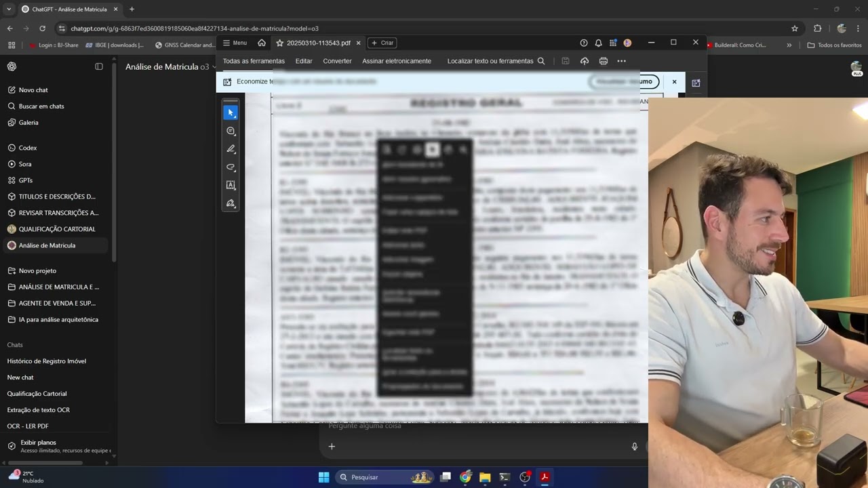The height and width of the screenshot is (488, 868).
Task: Select the arrow selection tool in Acrobat
Action: pyautogui.click(x=231, y=113)
